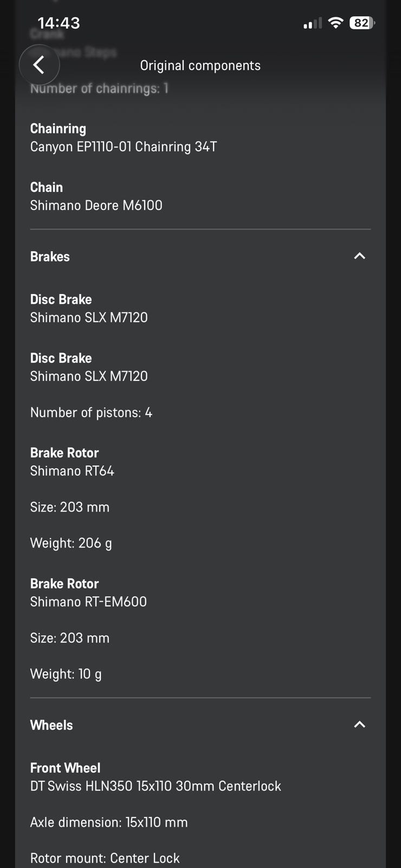Select the second Disc Brake SLX M7120 entry
401x868 pixels.
pos(89,367)
